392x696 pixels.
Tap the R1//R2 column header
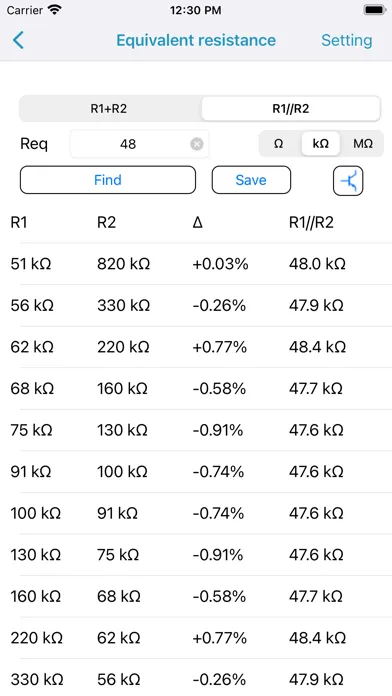point(311,222)
